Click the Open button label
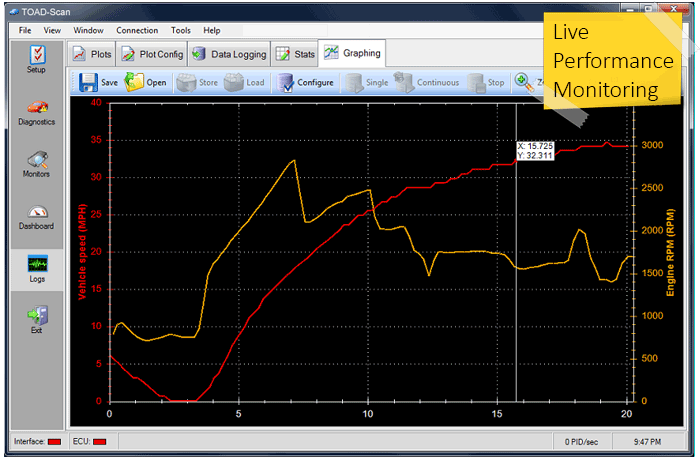700x460 pixels. 156,83
